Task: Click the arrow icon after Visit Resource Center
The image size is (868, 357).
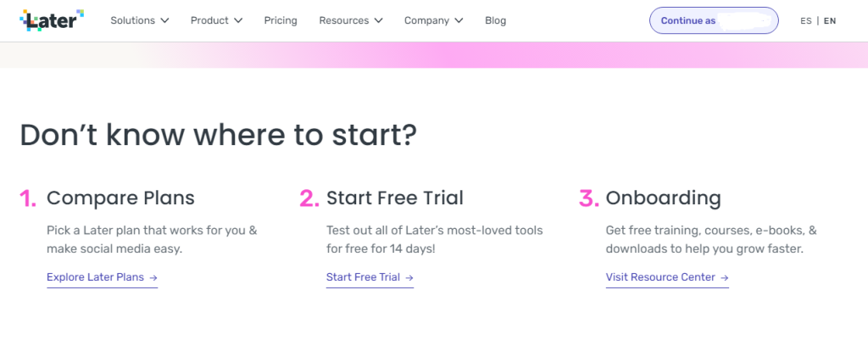Action: [x=724, y=278]
